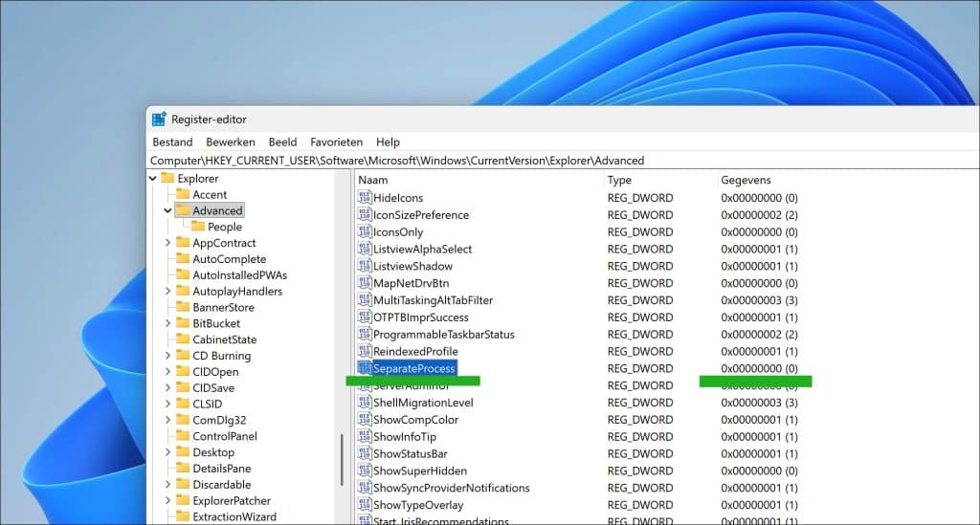Viewport: 980px width, 525px height.
Task: Expand the ExplorerPatcher tree node
Action: click(x=168, y=501)
